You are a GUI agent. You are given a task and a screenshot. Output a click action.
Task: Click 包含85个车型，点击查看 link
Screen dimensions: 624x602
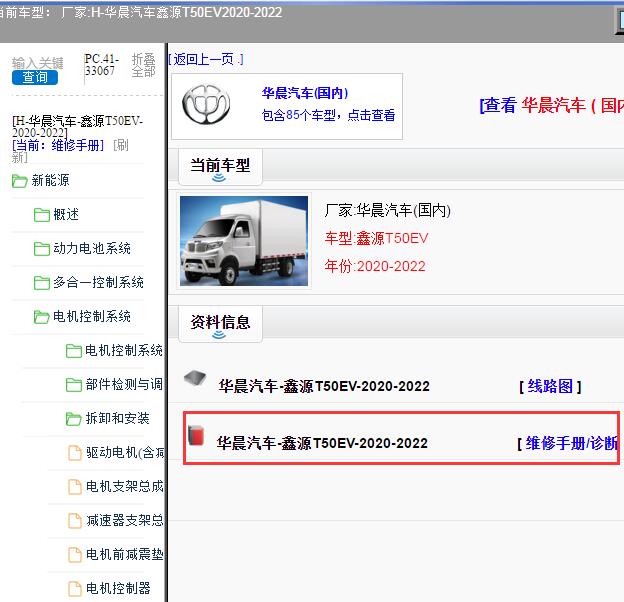click(328, 115)
